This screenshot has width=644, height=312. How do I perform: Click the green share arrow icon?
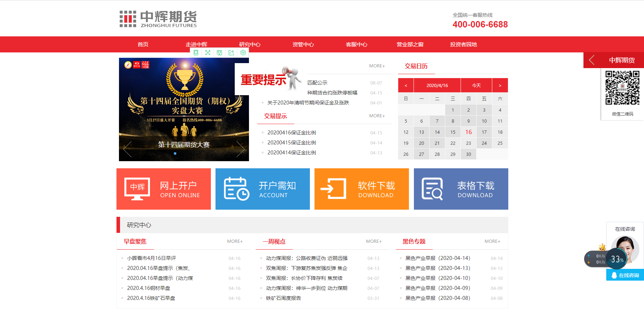point(231,53)
